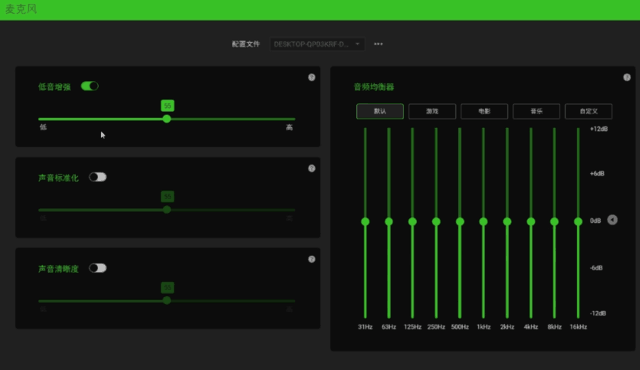Screen dimensions: 640x370
Task: Enable the 声音清晰度 toggle
Action: click(x=98, y=268)
